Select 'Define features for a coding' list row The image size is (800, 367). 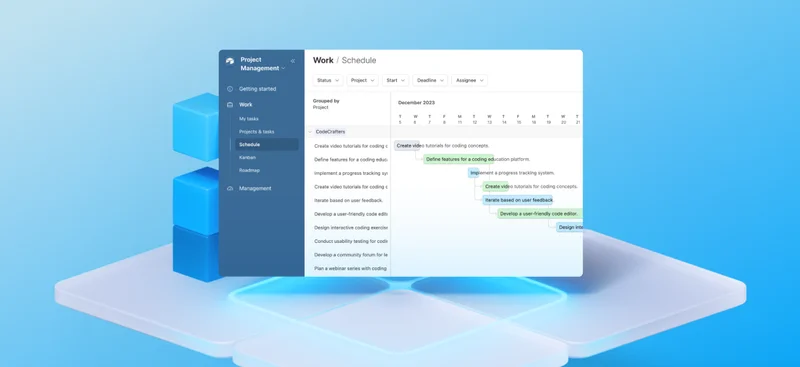351,160
